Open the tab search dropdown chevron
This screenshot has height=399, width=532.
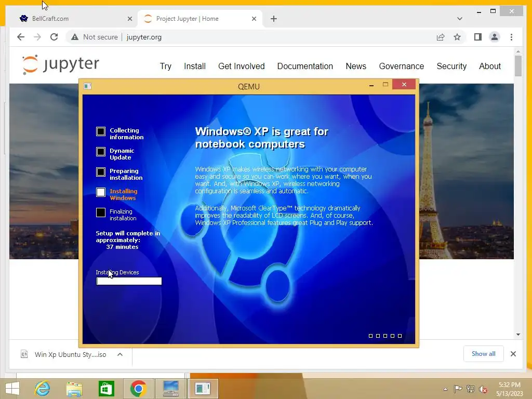[x=459, y=19]
